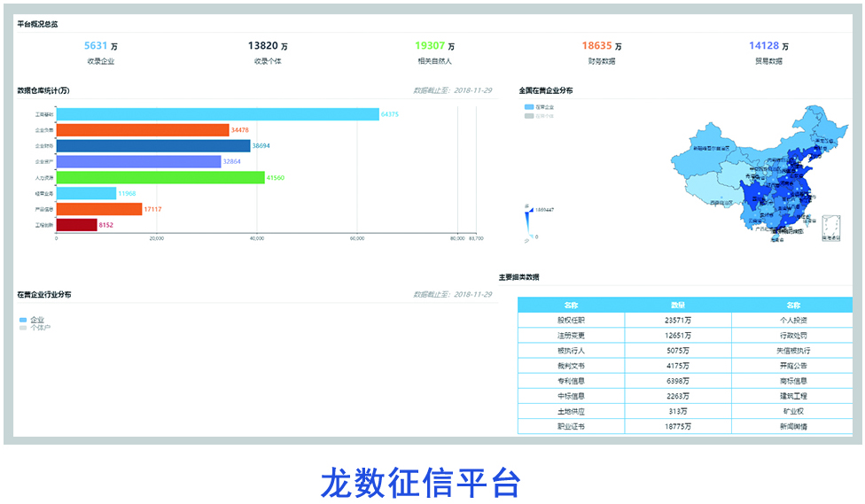
Task: Click the 商标信息 table cell
Action: (x=792, y=381)
